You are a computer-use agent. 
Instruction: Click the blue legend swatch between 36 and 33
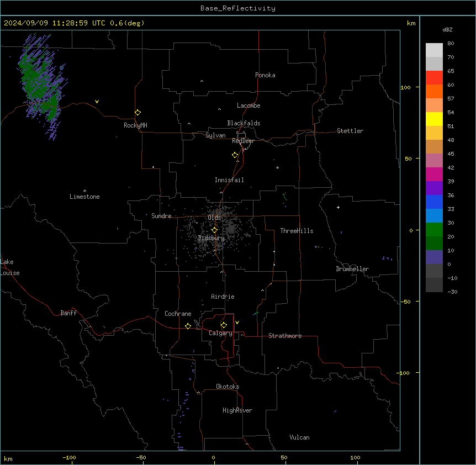(434, 202)
